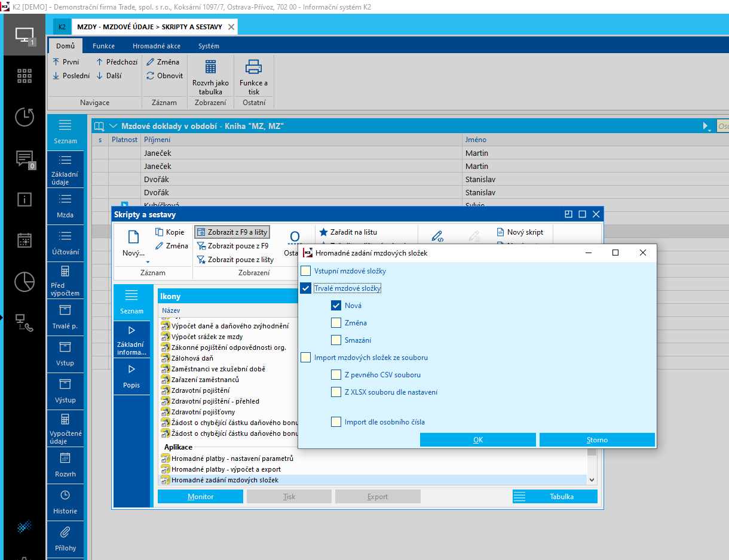Uncheck Trvalé mzdové složky checkbox
The width and height of the screenshot is (729, 560).
(306, 288)
